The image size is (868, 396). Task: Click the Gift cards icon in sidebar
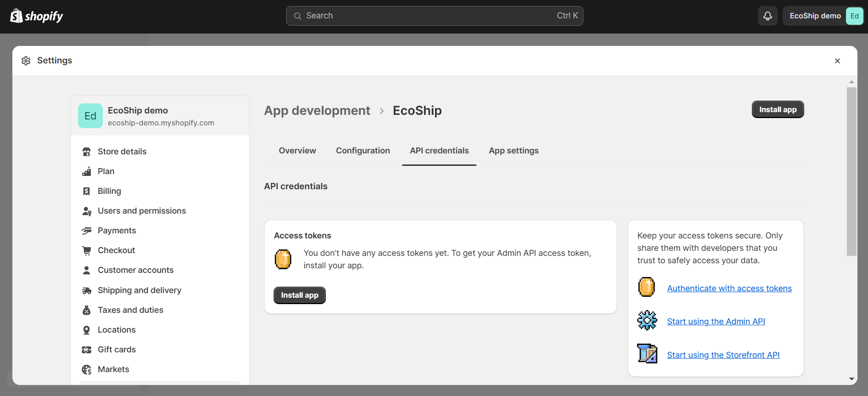pyautogui.click(x=86, y=350)
